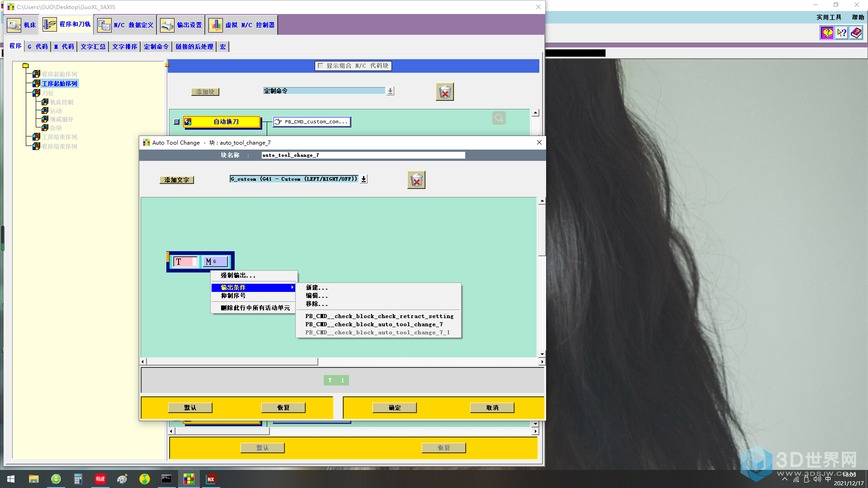Open the Youdao dictionary taskbar icon
The image size is (868, 488).
[x=100, y=479]
